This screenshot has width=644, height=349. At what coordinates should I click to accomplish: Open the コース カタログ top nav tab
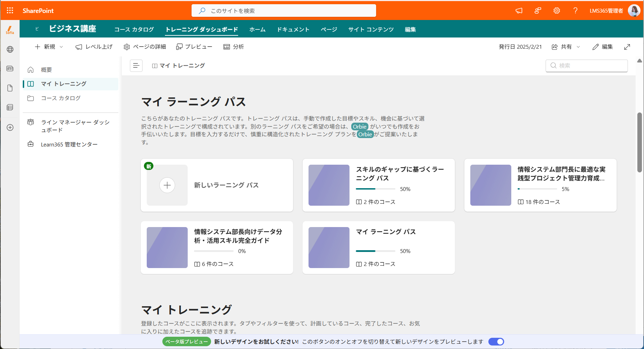[134, 29]
